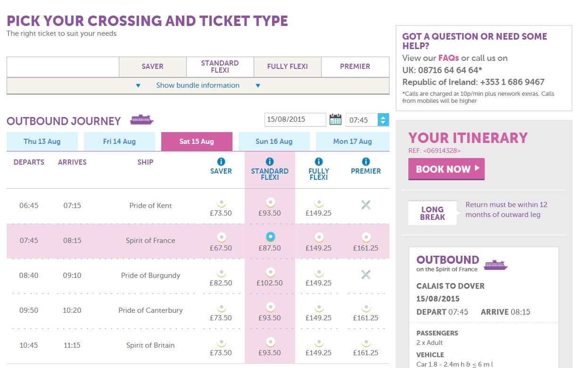Click the Outbound Journey ferry icon

142,120
